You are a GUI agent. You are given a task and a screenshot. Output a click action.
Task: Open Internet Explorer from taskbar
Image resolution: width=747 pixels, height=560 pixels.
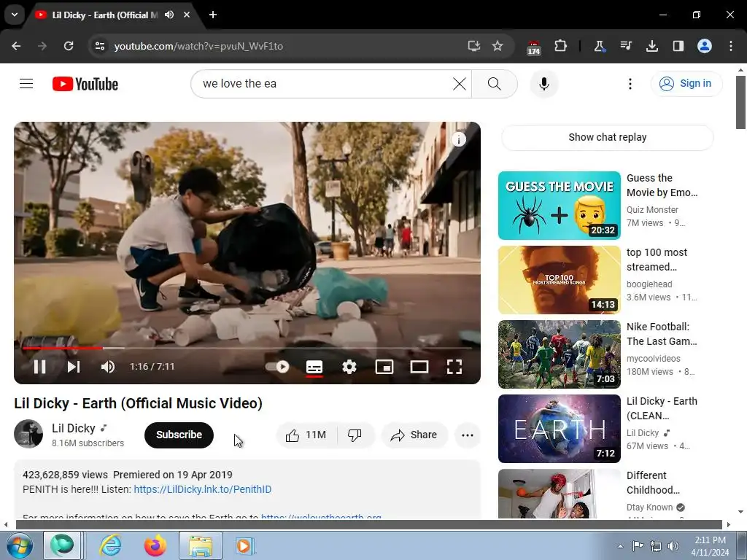point(110,545)
